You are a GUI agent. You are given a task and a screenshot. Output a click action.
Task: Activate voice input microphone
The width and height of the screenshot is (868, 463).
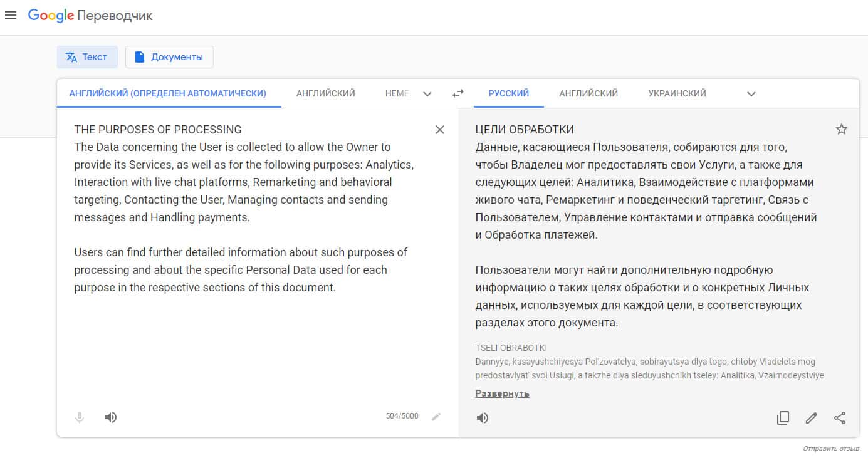tap(80, 417)
